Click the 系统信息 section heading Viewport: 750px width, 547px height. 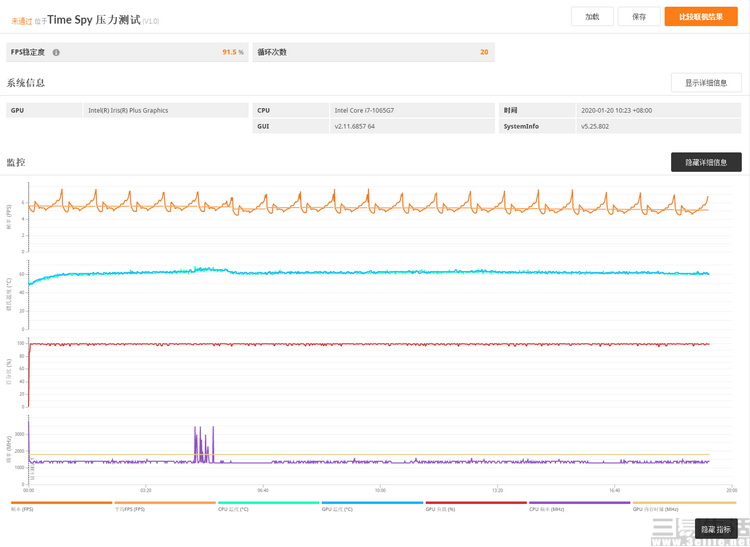(x=26, y=83)
